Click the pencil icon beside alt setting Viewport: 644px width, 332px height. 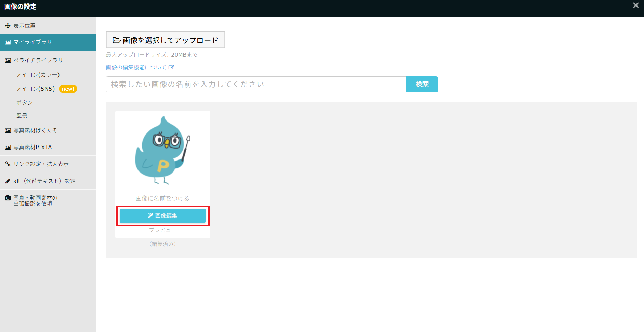[8, 181]
